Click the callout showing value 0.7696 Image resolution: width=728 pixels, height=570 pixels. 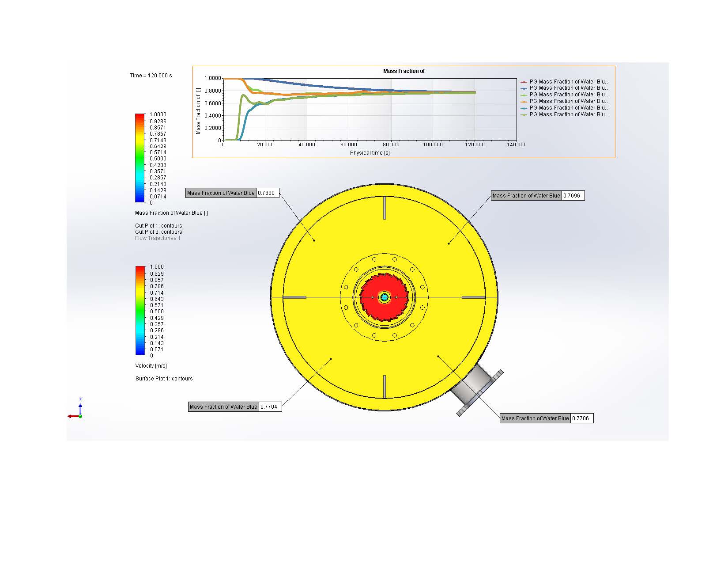[537, 196]
